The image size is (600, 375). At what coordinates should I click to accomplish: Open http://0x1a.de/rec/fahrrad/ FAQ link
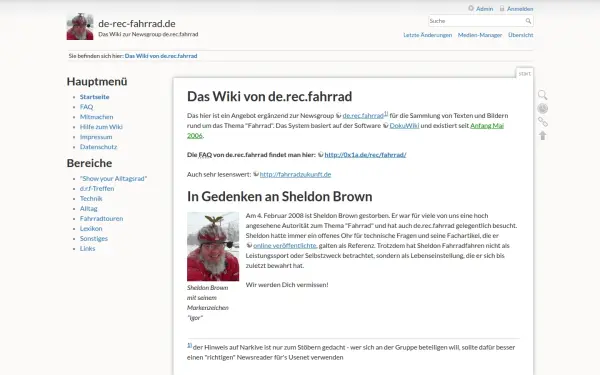[x=365, y=155]
